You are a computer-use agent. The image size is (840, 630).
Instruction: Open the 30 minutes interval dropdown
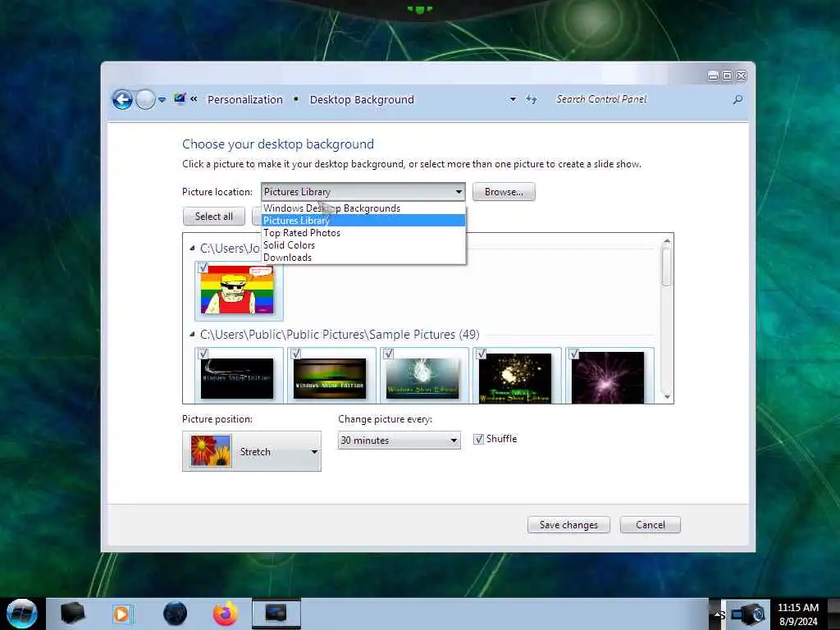coord(399,441)
